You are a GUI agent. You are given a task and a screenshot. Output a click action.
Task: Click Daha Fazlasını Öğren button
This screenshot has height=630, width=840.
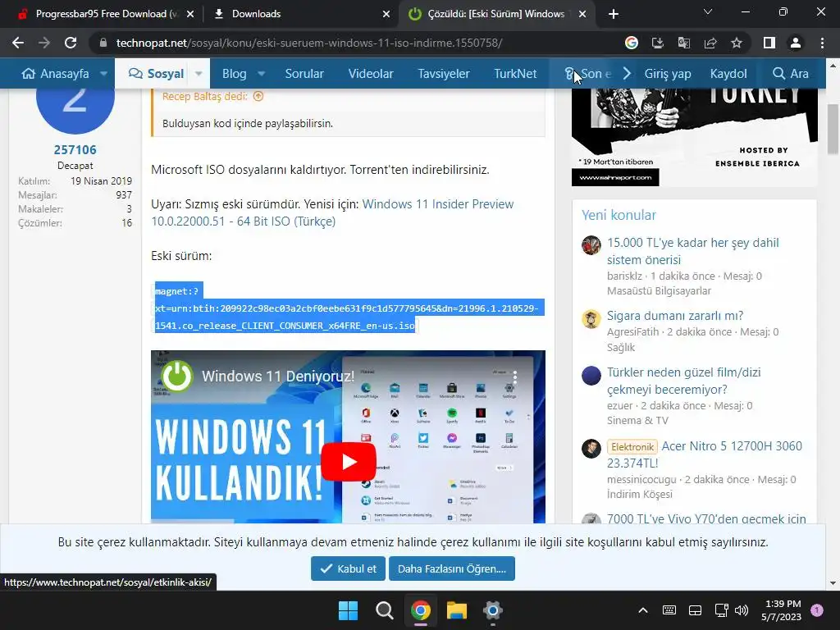[x=452, y=568]
